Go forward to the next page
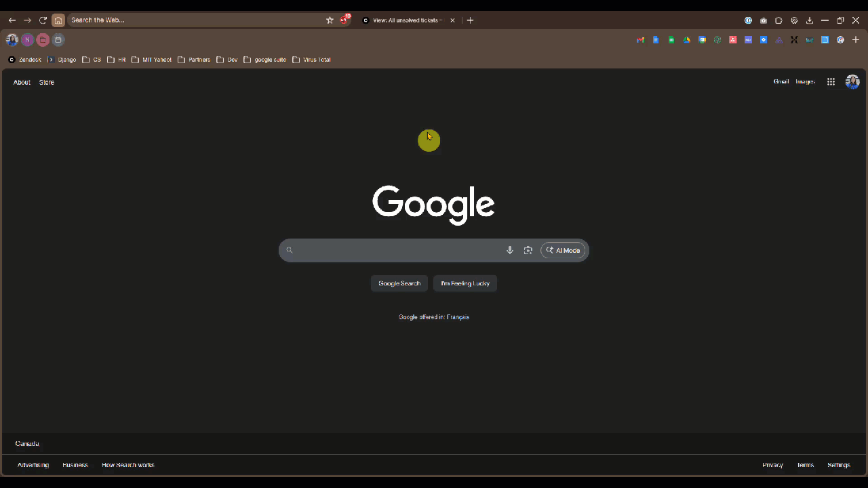Screen dimensions: 868x488 [x=28, y=20]
